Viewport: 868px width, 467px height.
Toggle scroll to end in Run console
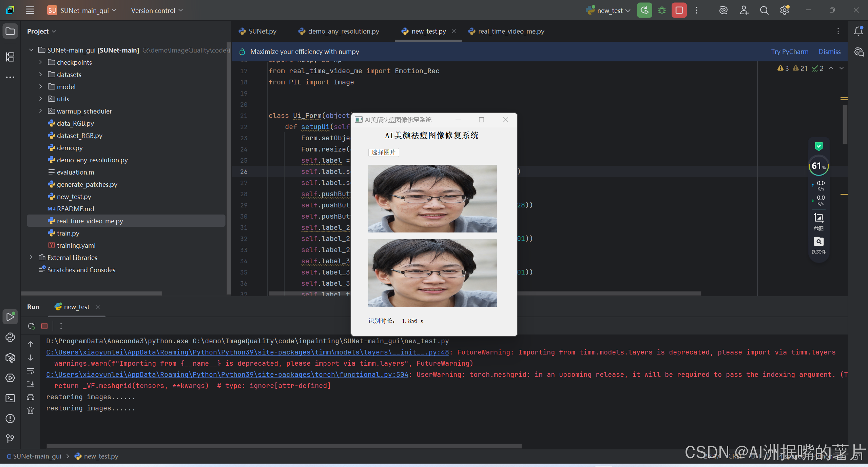(31, 384)
